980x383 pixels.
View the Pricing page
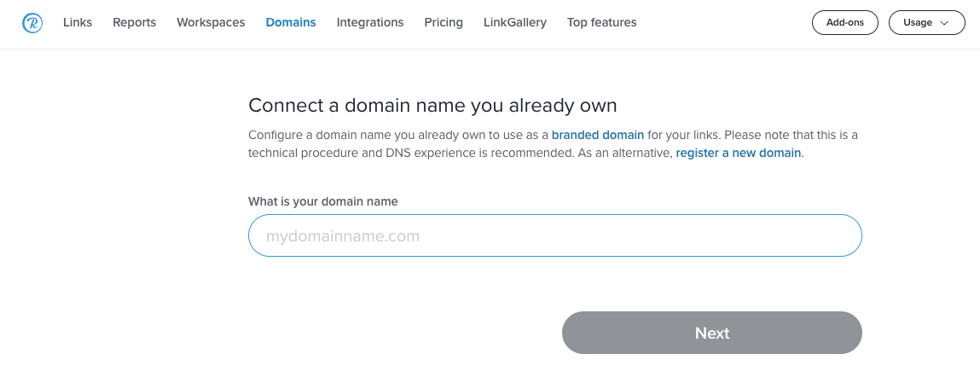click(444, 22)
